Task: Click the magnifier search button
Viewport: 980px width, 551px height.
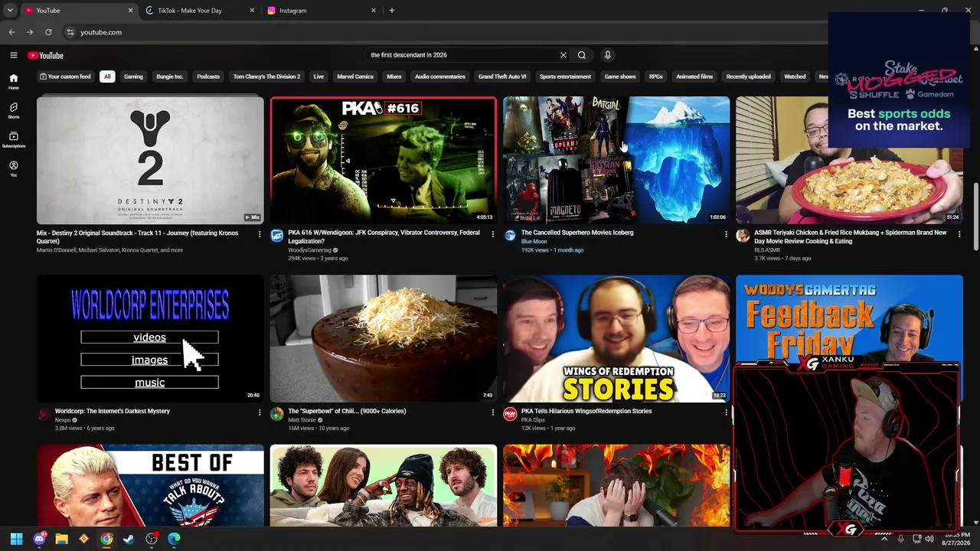Action: point(582,55)
